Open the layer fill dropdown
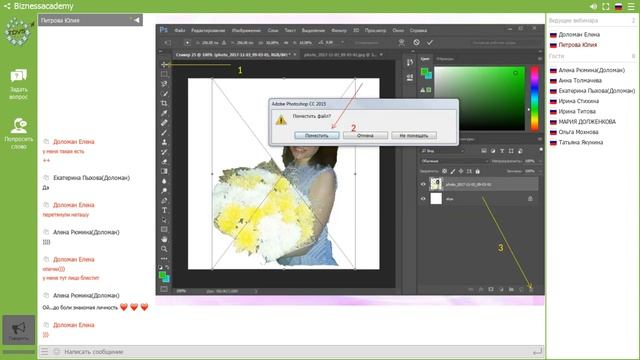Screen dimensions: 640x360 (540, 171)
